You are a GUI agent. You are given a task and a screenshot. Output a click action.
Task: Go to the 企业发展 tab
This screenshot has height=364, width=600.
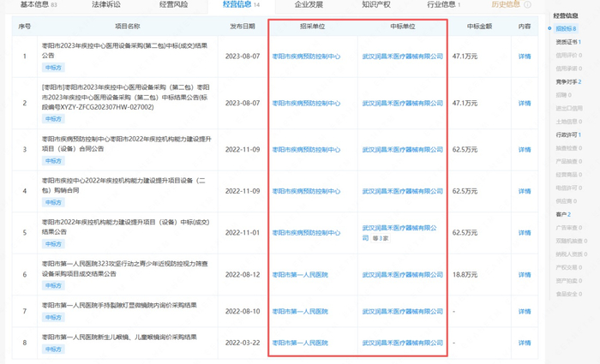309,4
